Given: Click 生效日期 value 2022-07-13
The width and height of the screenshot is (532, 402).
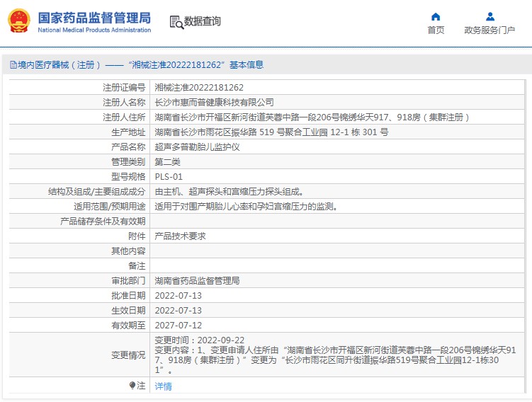Looking at the screenshot, I should pyautogui.click(x=178, y=311).
